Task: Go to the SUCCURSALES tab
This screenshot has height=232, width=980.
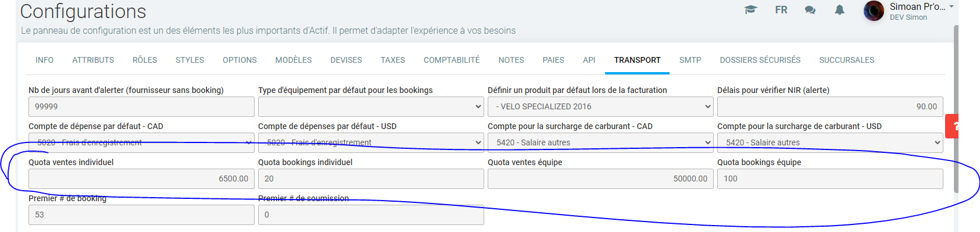Action: [x=846, y=60]
